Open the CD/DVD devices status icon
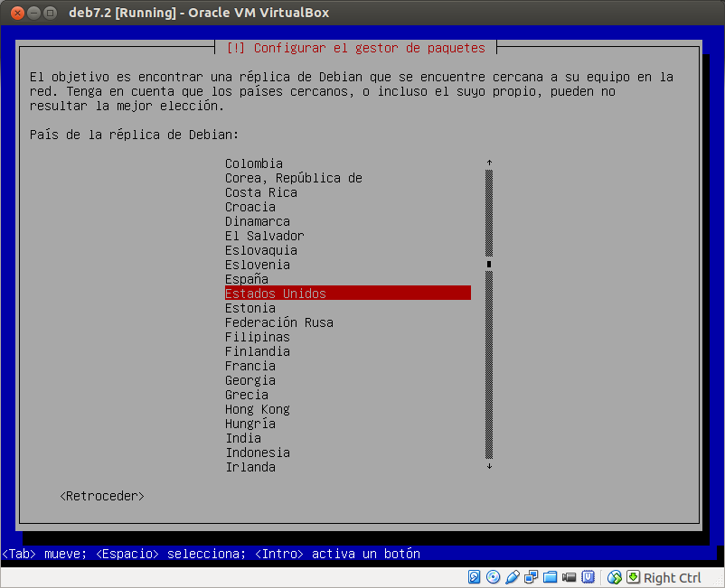The width and height of the screenshot is (725, 588). (493, 577)
